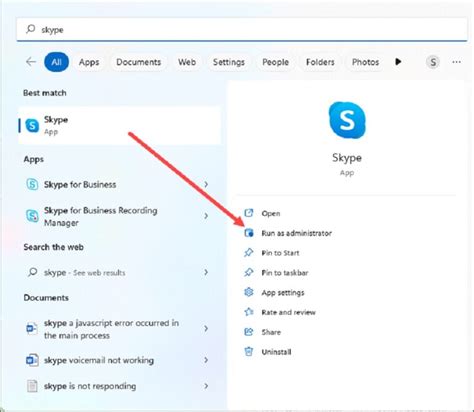Click the web search magnifier icon
Screen dimensions: 474x412
(32, 272)
